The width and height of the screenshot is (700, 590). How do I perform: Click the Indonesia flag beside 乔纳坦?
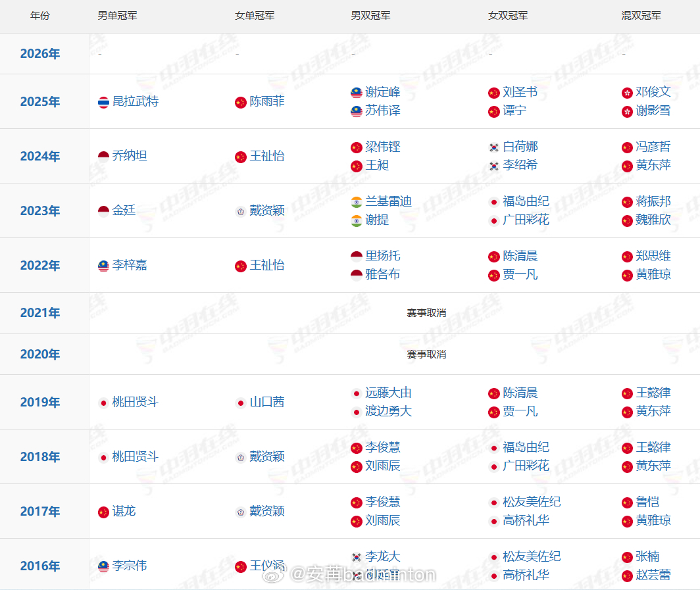tap(103, 157)
